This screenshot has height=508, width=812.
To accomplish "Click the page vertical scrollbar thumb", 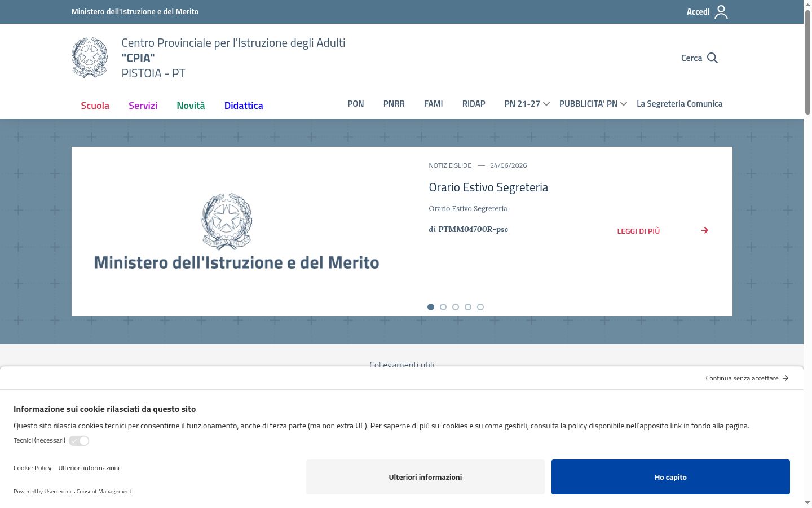I will pos(807,62).
